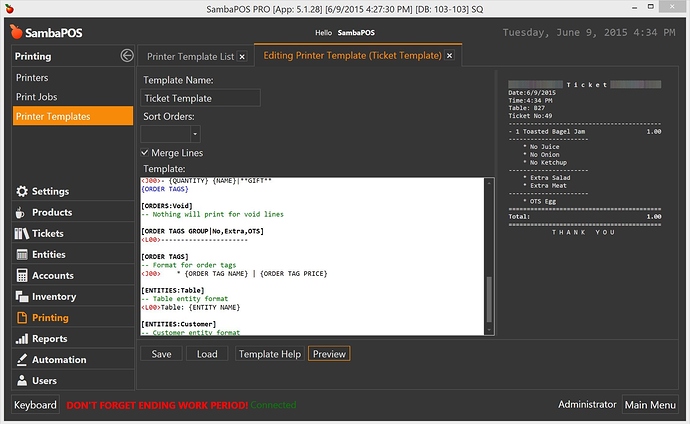Click the 'Hello SambaPOS' header text
The image size is (690, 424).
pos(345,33)
